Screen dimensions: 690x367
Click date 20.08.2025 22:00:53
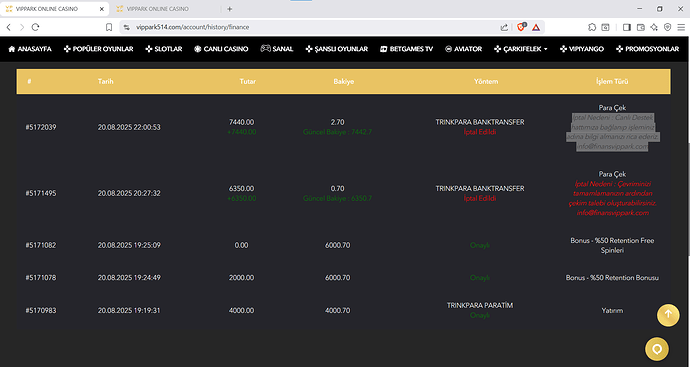click(129, 127)
